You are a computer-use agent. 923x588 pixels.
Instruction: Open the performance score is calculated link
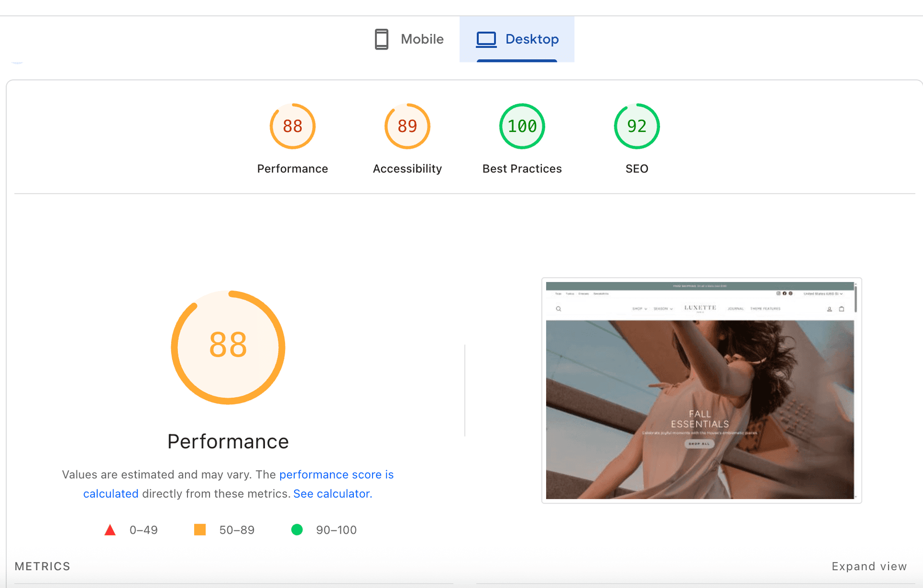[337, 475]
